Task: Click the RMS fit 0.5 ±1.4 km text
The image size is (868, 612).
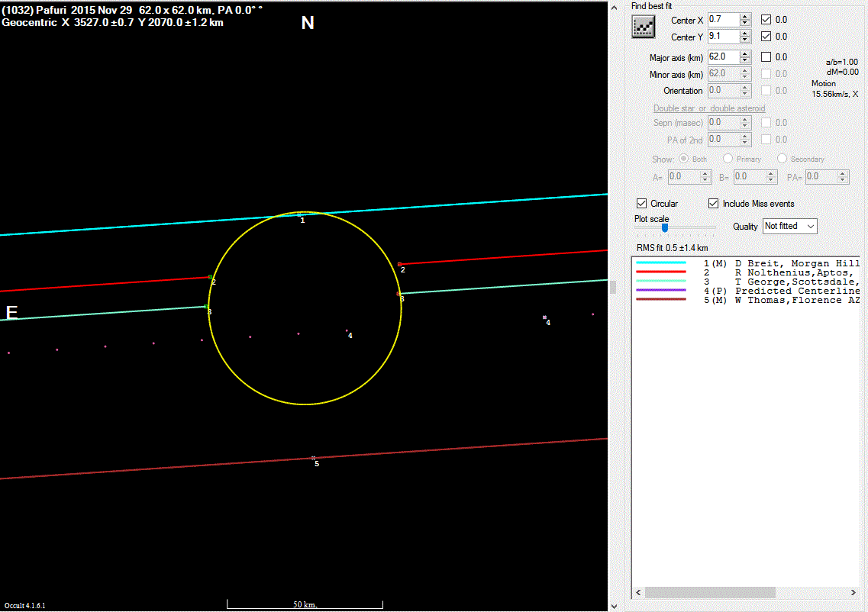Action: 672,248
